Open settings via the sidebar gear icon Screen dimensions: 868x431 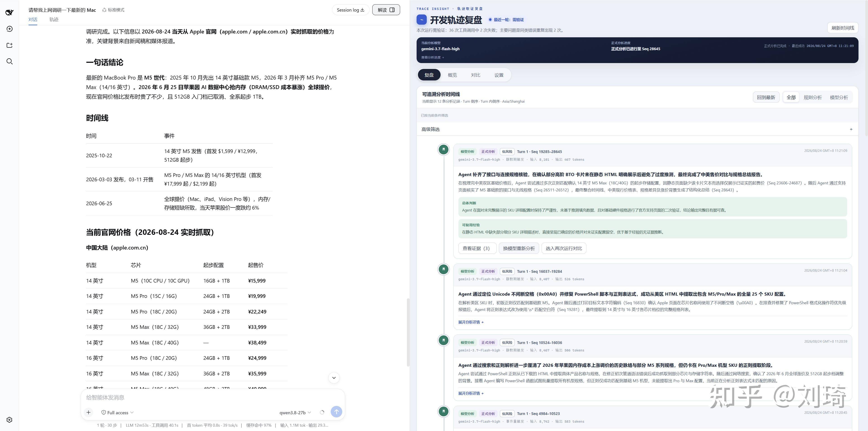(x=9, y=420)
